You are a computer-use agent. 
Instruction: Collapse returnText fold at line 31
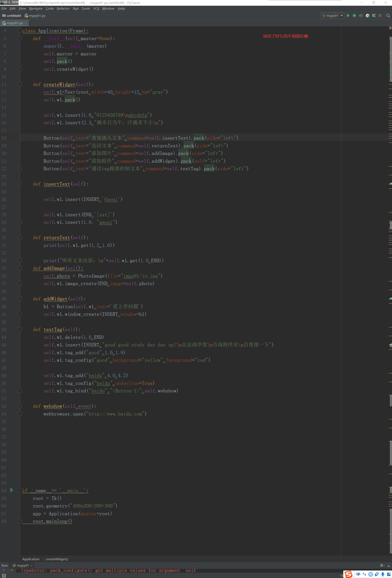[x=20, y=237]
